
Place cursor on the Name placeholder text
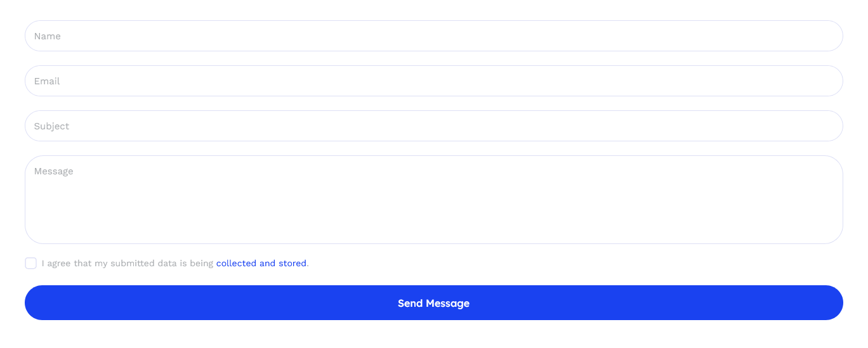[48, 36]
